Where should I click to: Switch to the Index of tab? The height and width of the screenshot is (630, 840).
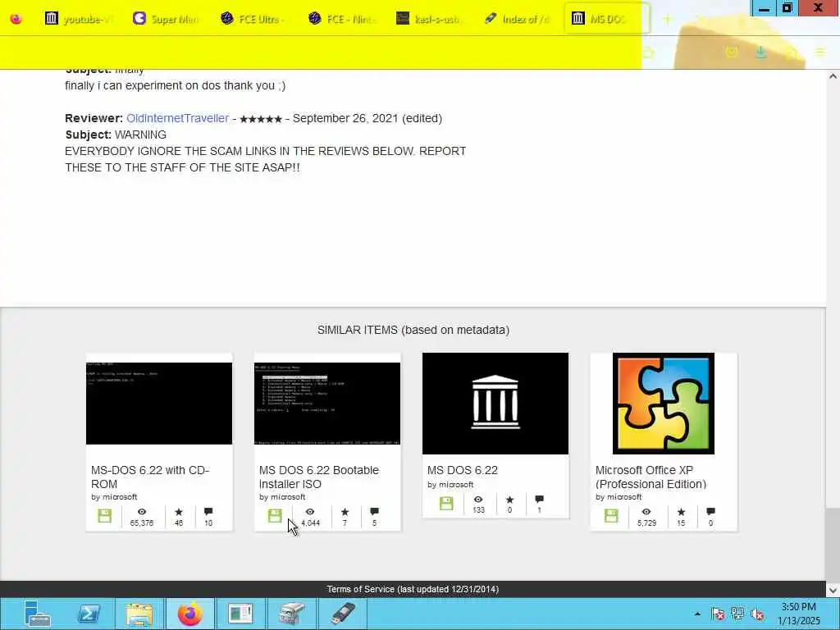click(518, 19)
